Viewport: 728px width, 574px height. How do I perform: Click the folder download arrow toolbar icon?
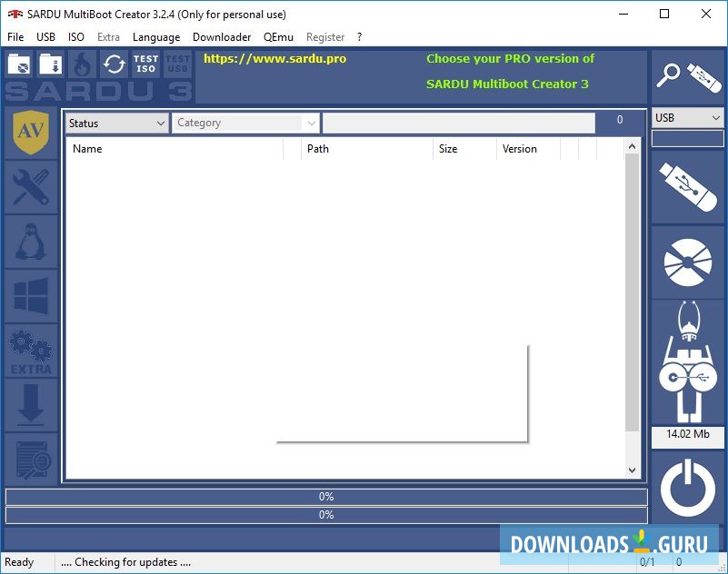tap(51, 64)
